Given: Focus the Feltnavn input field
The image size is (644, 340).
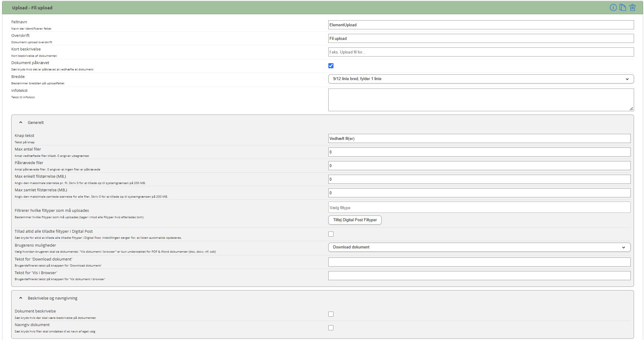Looking at the screenshot, I should [x=481, y=25].
